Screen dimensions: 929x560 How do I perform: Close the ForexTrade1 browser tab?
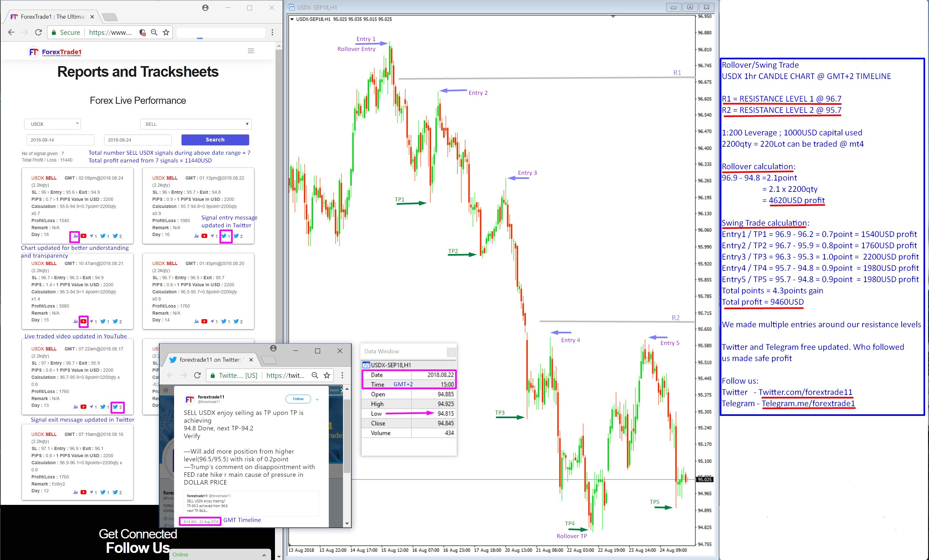point(92,16)
